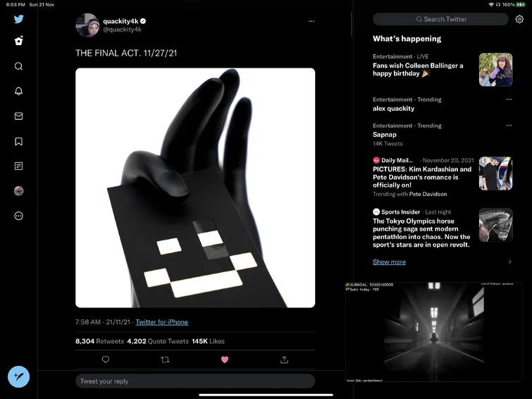Click the Twitter for iPhone link
Viewport: 532px width, 399px height.
pyautogui.click(x=161, y=322)
